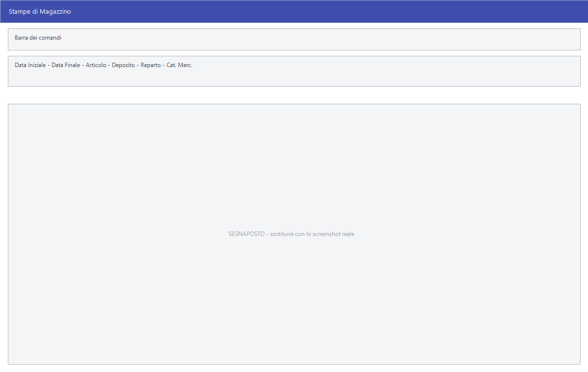Click the word Finale in the filter row
588x372 pixels.
coord(73,65)
